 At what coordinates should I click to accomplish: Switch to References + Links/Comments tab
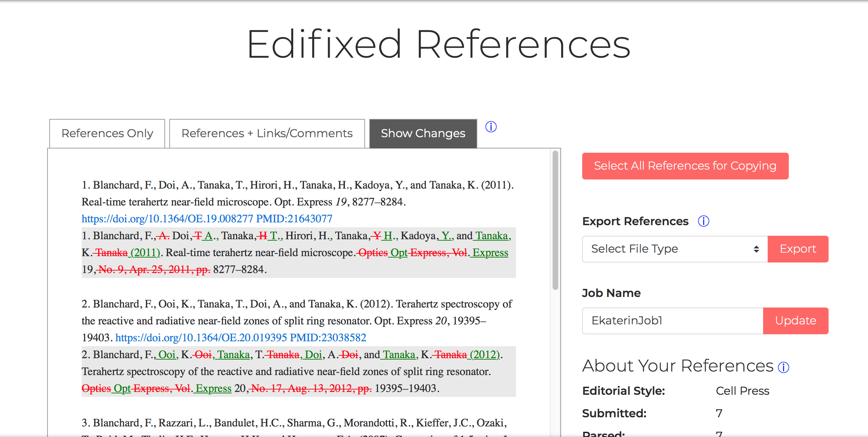click(x=267, y=133)
